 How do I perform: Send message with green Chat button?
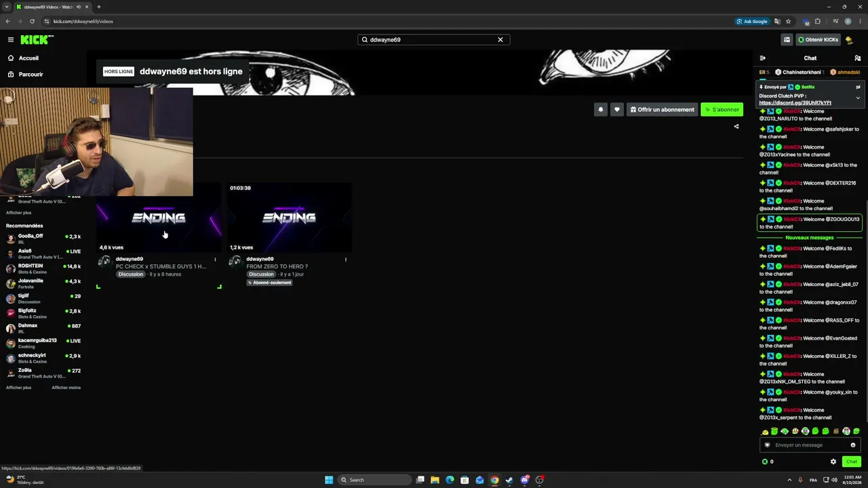tap(852, 462)
